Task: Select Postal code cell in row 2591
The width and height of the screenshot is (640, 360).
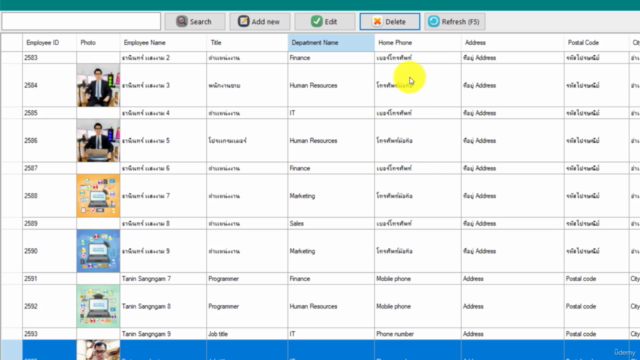Action: [597, 279]
